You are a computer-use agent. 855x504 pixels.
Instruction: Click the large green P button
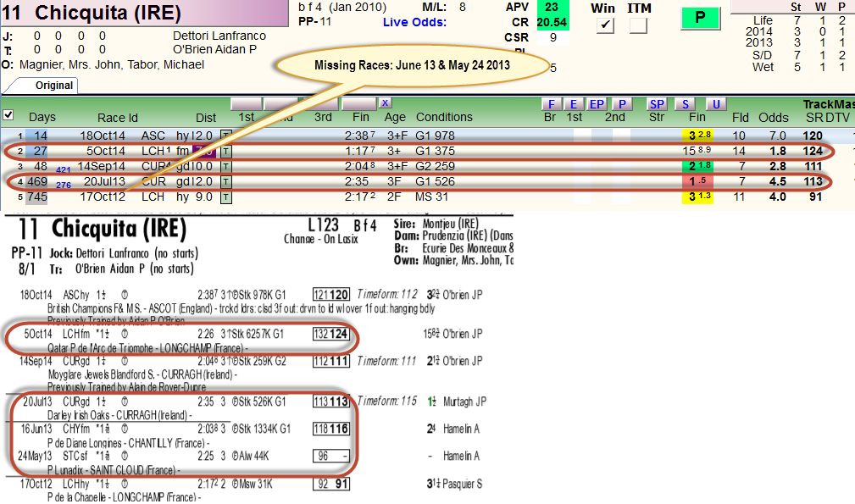point(700,18)
